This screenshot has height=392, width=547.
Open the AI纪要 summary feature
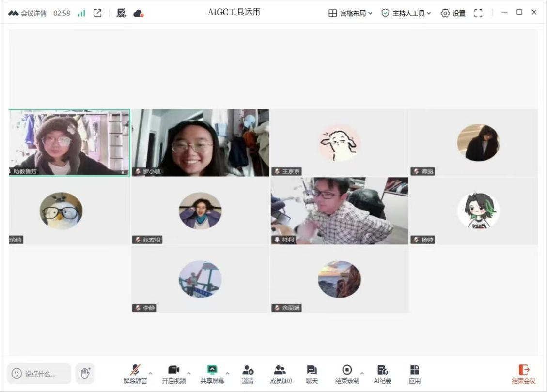(382, 374)
